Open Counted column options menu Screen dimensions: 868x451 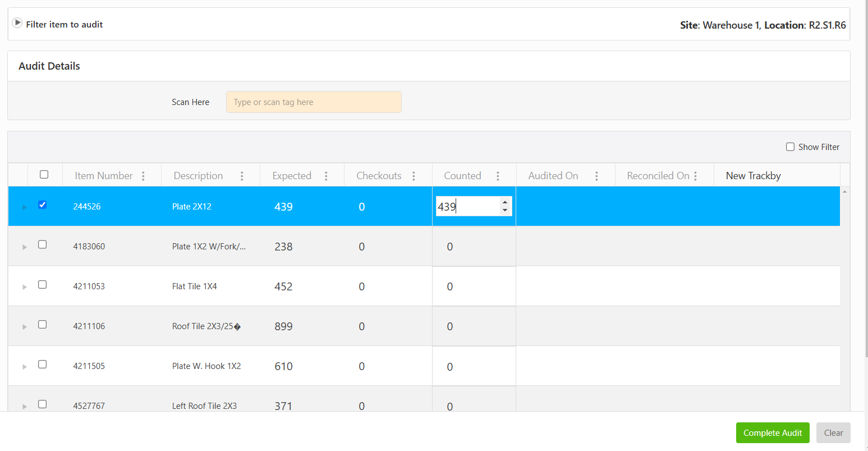pyautogui.click(x=498, y=176)
